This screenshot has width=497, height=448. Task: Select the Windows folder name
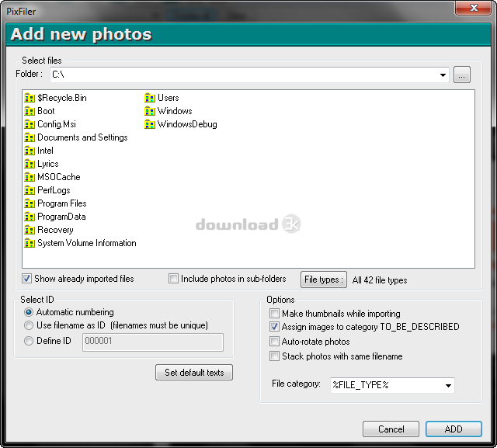(x=175, y=111)
